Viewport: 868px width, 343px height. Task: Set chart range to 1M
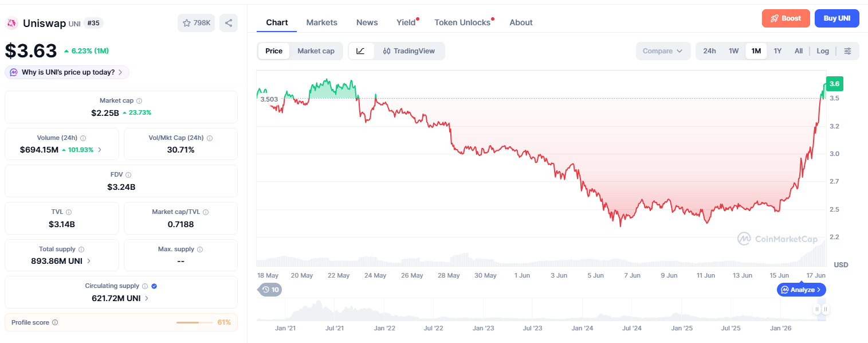(756, 51)
